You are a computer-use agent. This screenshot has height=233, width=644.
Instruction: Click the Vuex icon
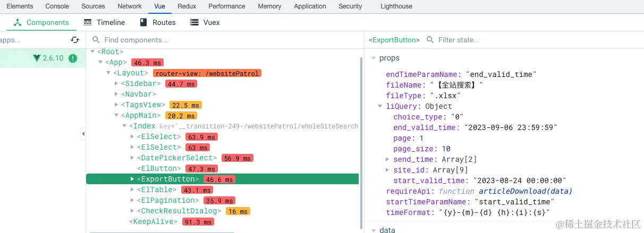coord(194,22)
